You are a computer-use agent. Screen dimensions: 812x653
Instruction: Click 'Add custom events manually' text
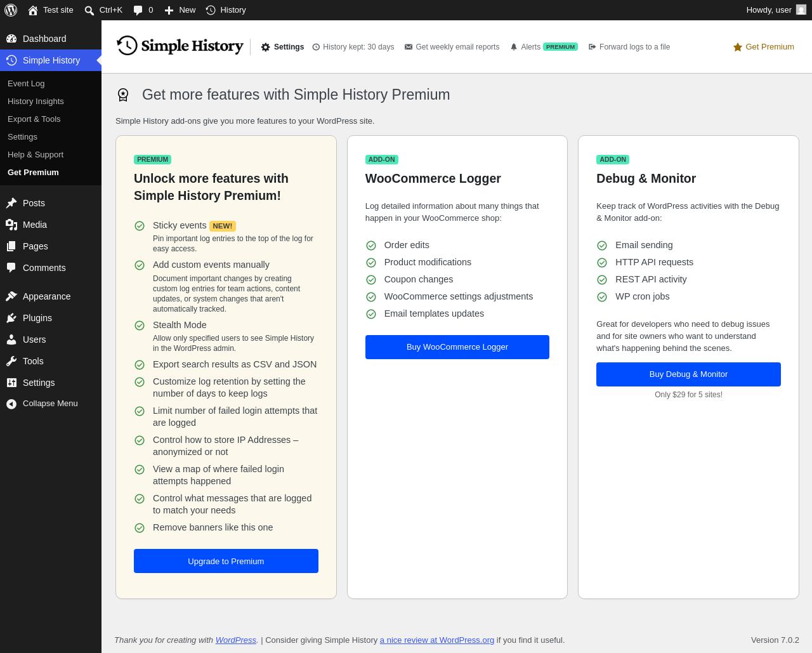pos(211,265)
